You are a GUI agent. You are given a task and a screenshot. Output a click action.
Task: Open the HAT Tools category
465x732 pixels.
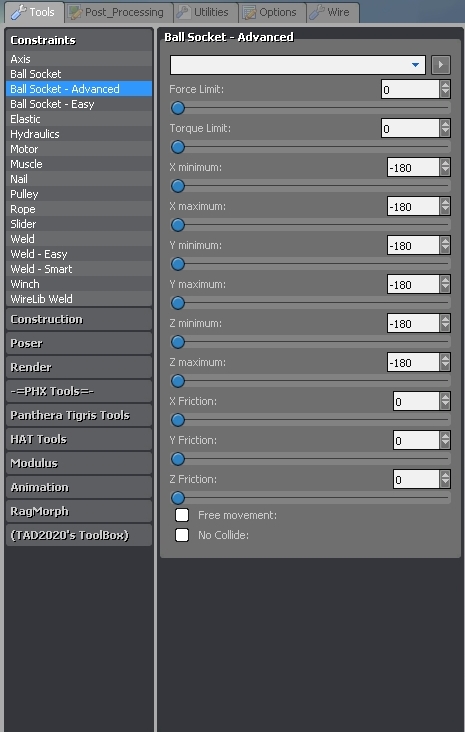click(79, 439)
